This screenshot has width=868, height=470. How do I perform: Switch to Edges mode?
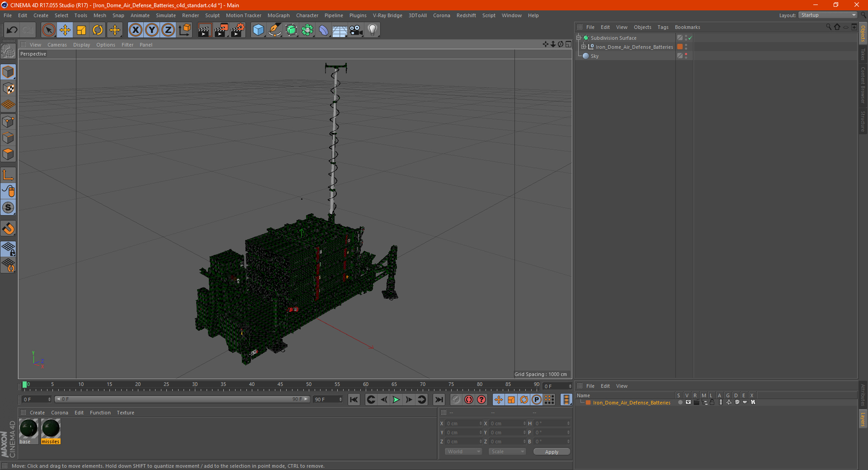(x=8, y=138)
